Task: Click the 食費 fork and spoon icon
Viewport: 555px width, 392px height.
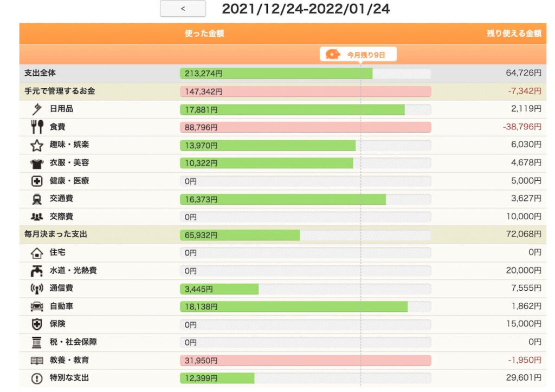Action: click(x=37, y=127)
